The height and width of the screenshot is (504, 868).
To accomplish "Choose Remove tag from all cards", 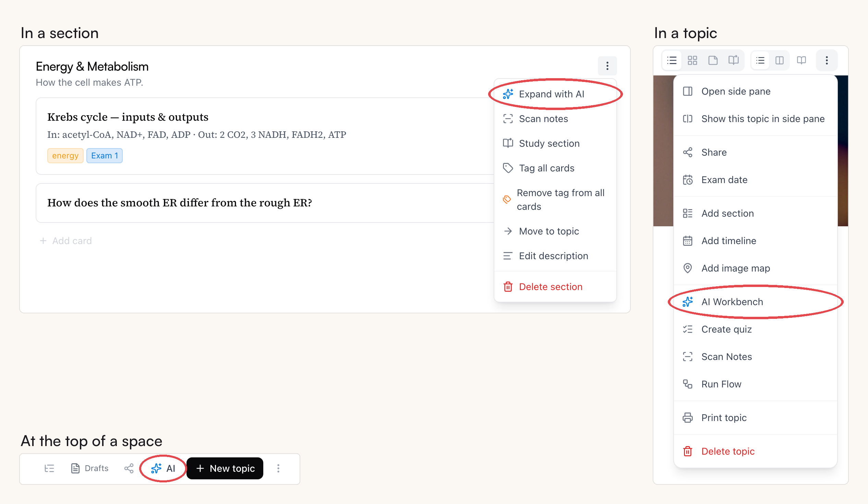I will 555,200.
